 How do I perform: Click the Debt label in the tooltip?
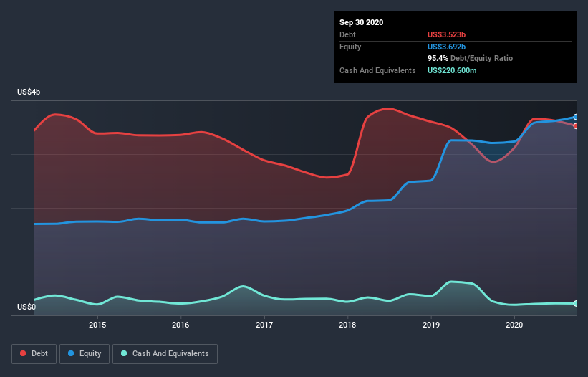pos(347,34)
